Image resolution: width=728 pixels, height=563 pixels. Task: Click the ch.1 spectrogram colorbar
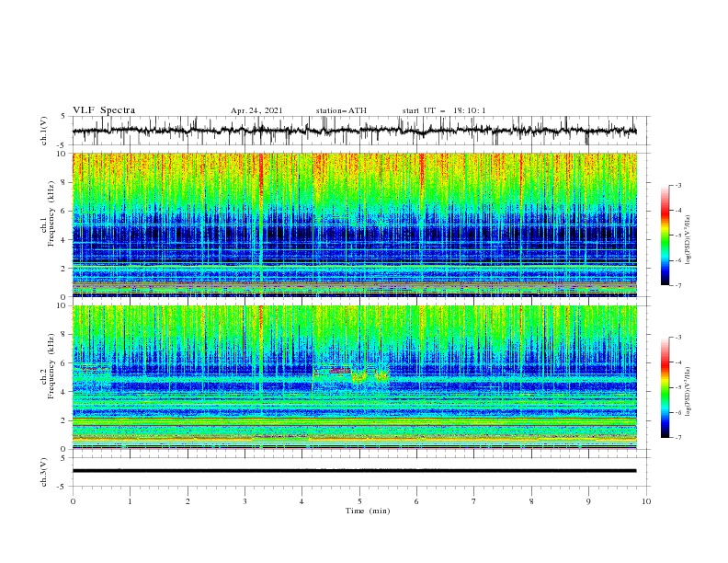click(x=665, y=236)
